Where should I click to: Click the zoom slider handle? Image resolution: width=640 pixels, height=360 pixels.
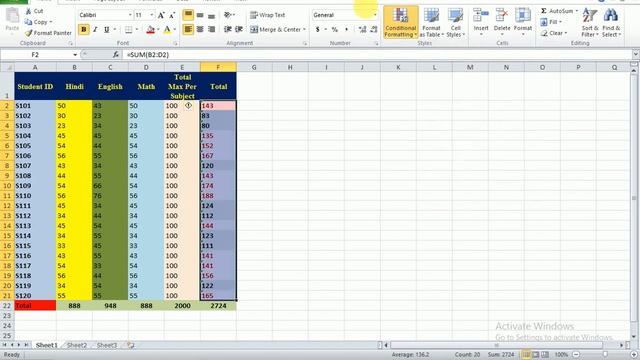click(x=605, y=355)
